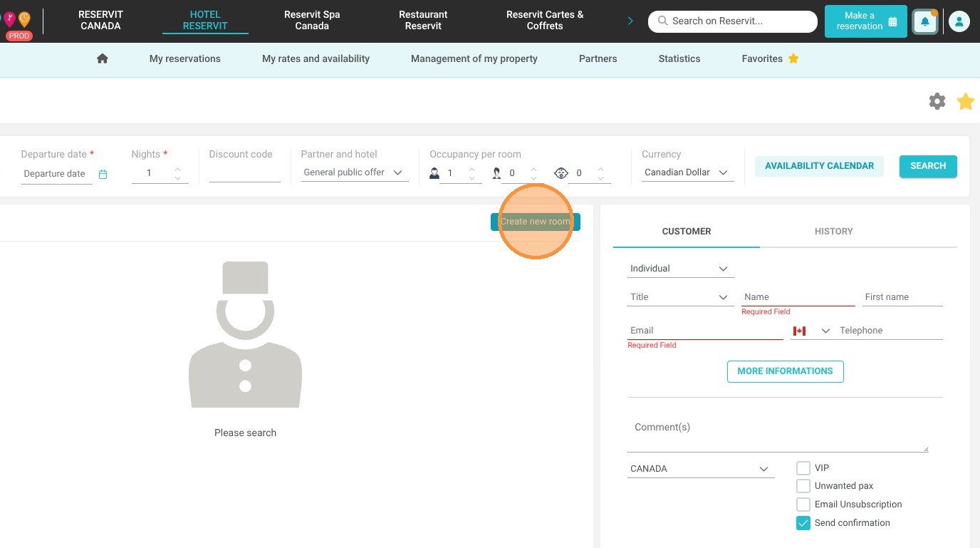
Task: Increase the children count
Action: coord(534,169)
